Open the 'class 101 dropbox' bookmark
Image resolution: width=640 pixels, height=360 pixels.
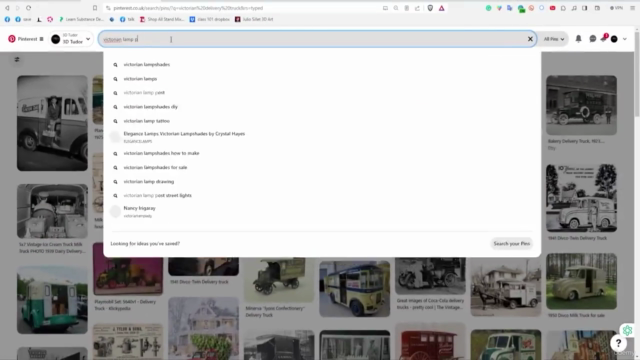tap(210, 19)
